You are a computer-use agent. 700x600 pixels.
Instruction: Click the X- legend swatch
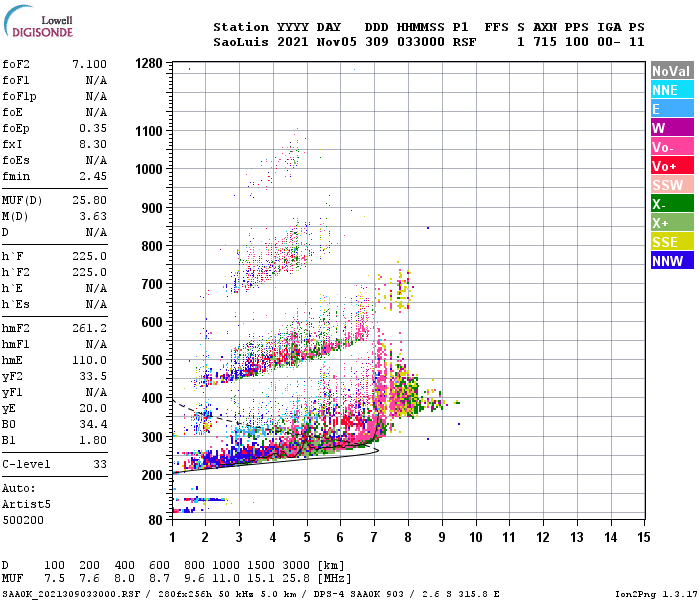point(672,204)
